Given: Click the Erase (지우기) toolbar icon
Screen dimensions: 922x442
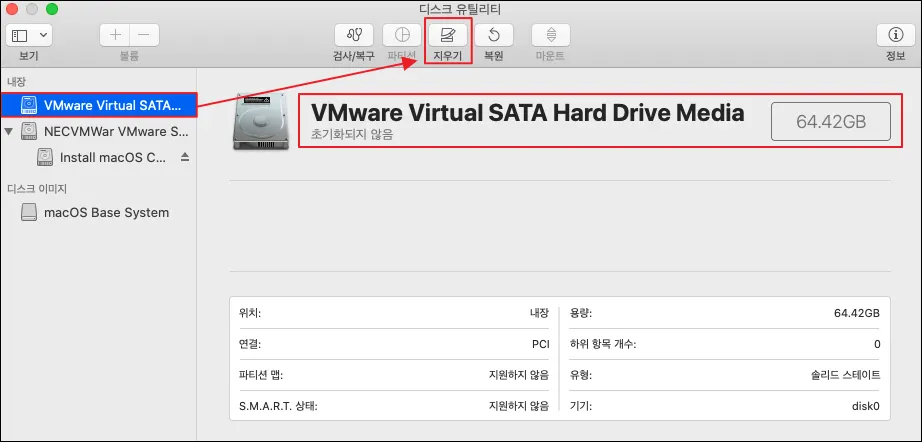Looking at the screenshot, I should (447, 35).
